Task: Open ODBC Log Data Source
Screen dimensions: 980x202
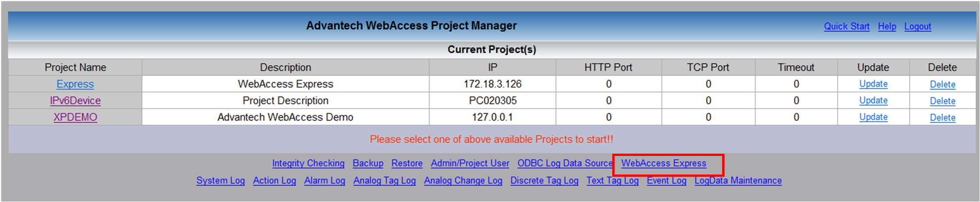Action: coord(564,163)
